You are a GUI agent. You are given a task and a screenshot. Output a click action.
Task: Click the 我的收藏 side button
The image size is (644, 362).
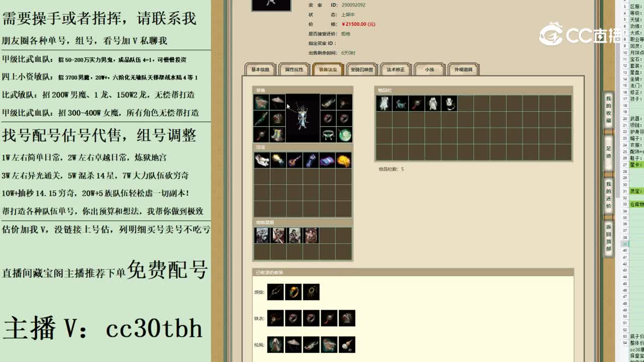coord(608,110)
